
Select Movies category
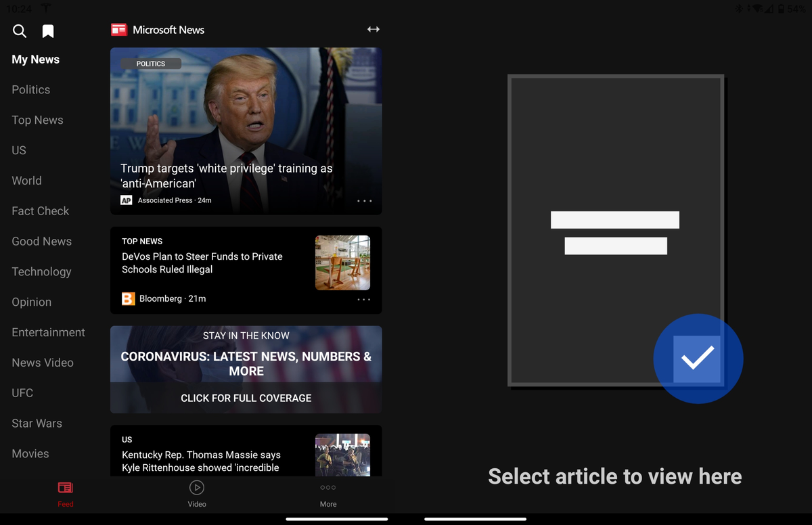pyautogui.click(x=30, y=454)
